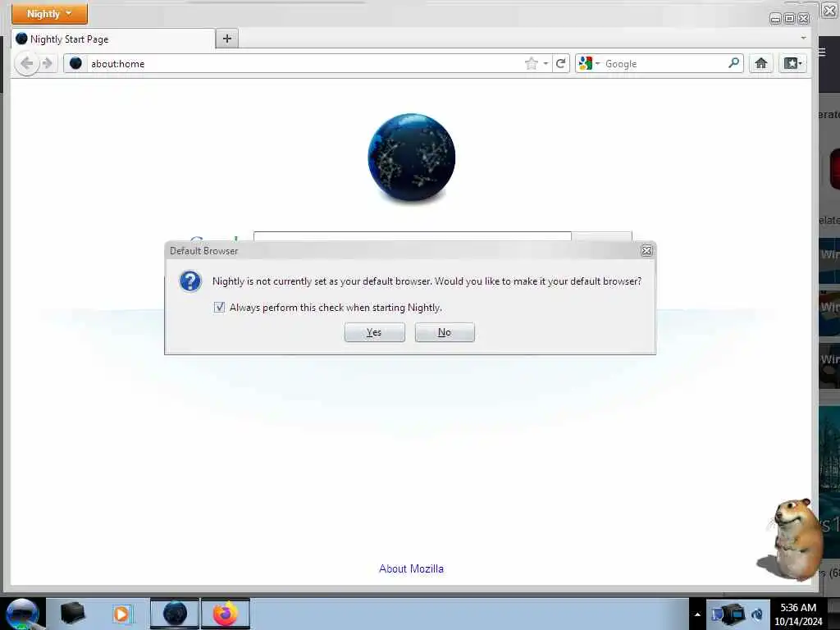Open the list all tabs arrow
The width and height of the screenshot is (840, 630).
pyautogui.click(x=803, y=38)
